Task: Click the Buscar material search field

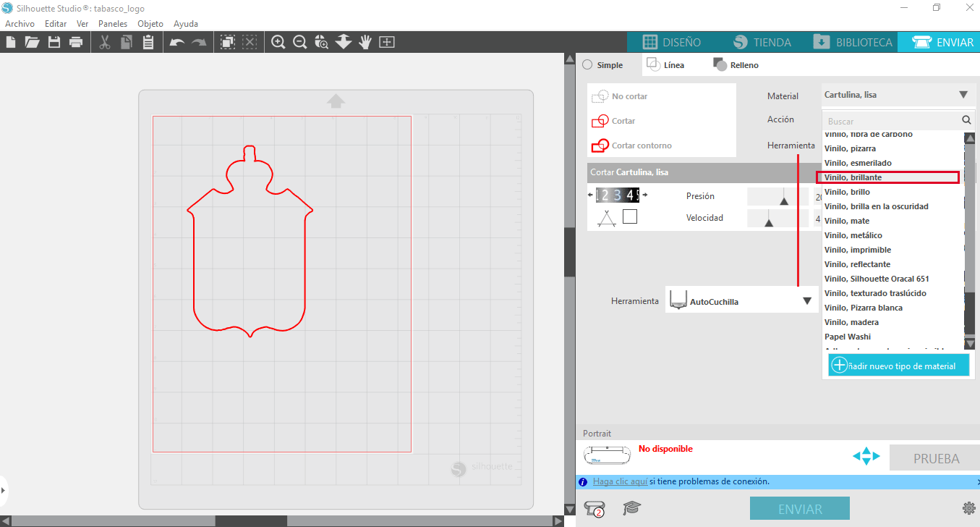Action: click(892, 121)
